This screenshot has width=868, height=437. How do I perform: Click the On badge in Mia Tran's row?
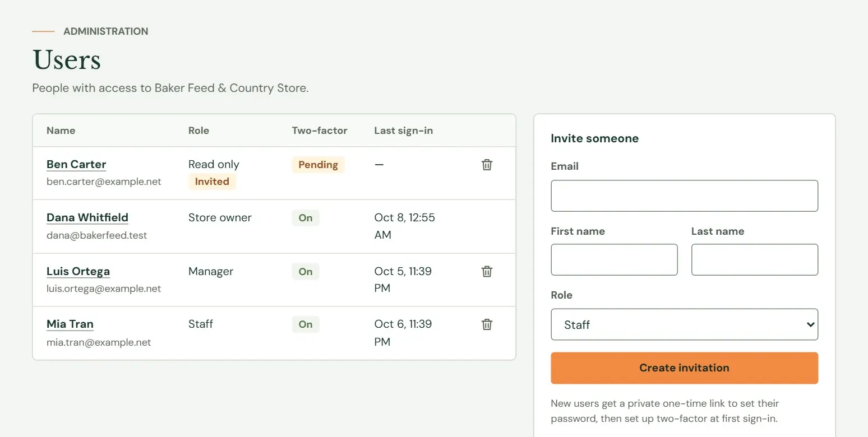coord(306,324)
